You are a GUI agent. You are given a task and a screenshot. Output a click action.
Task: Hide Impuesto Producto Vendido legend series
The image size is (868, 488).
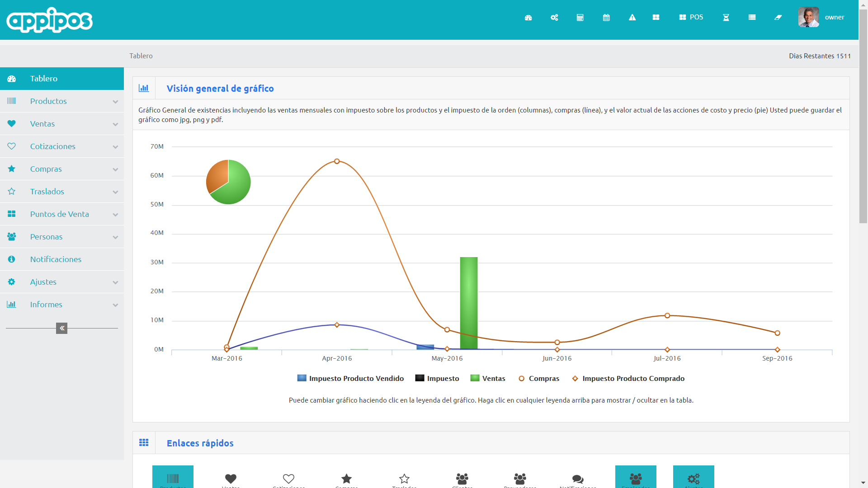coord(350,379)
